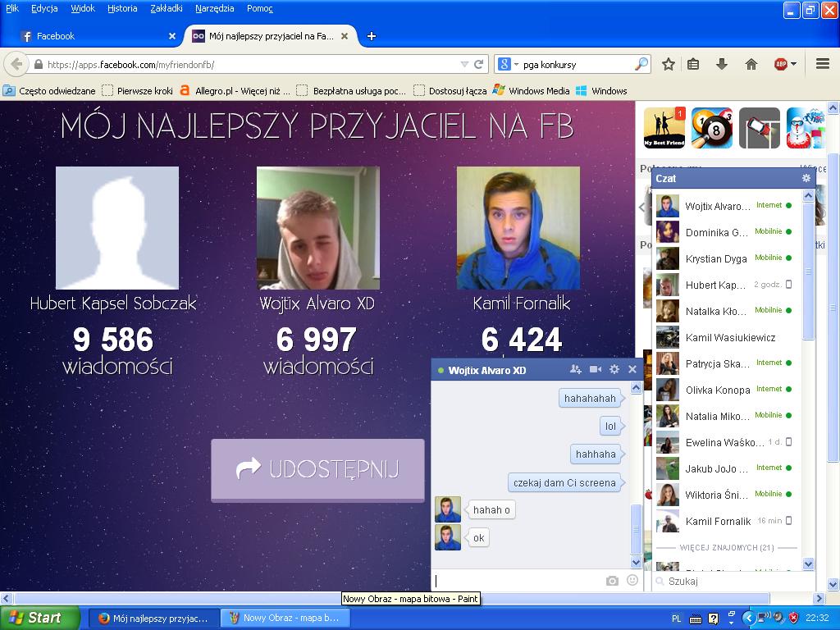Open 8 Ball Pool app icon

point(711,128)
